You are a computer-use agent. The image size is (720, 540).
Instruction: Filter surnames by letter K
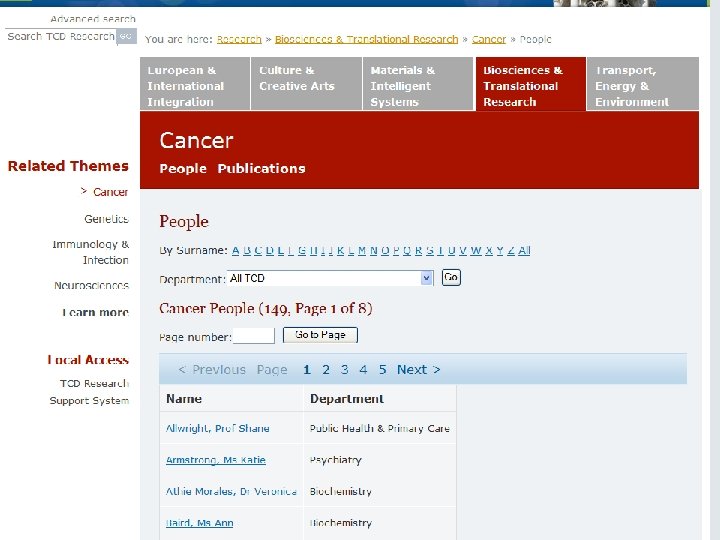point(340,251)
